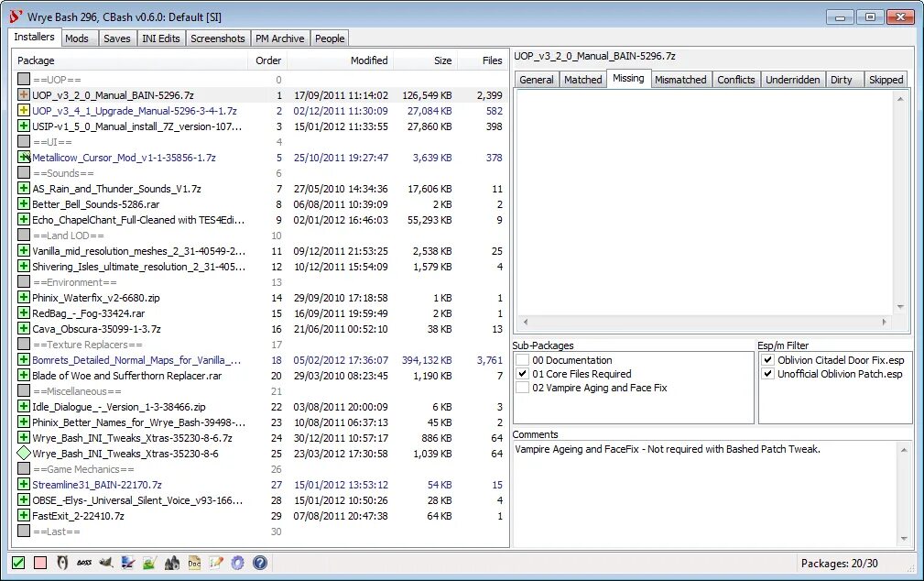Click the Missing panel scroll-right arrow

click(x=884, y=322)
